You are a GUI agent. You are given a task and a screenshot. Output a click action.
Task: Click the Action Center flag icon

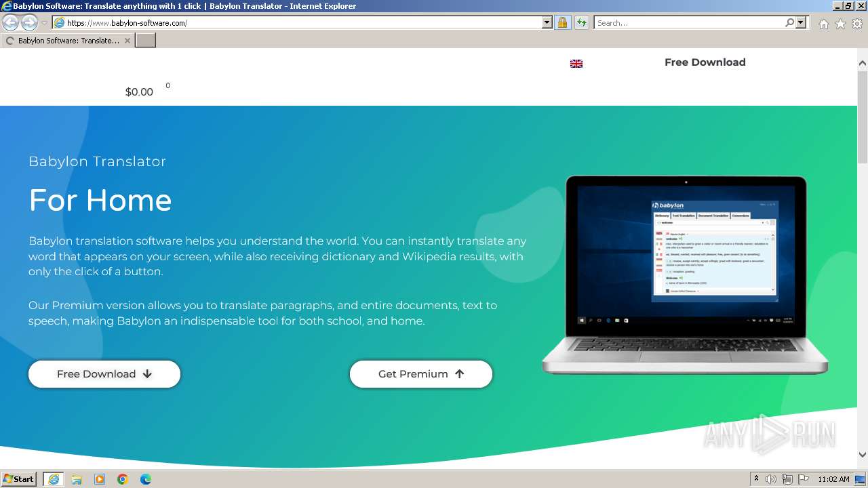804,479
